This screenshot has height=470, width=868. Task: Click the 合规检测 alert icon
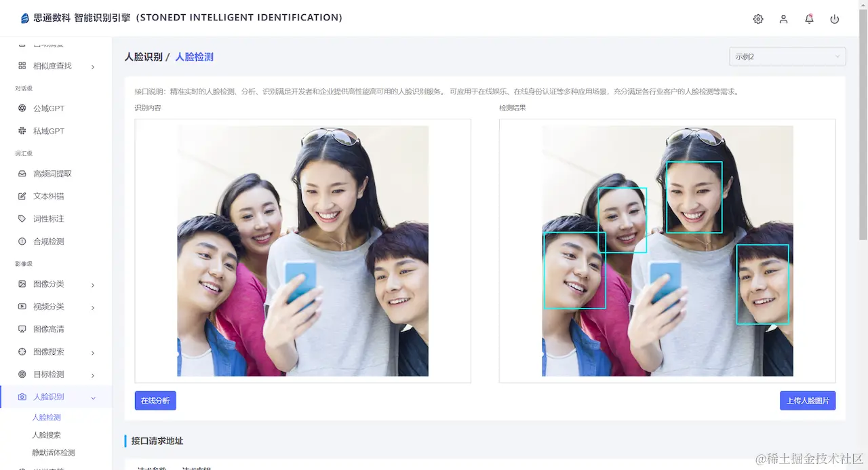22,241
